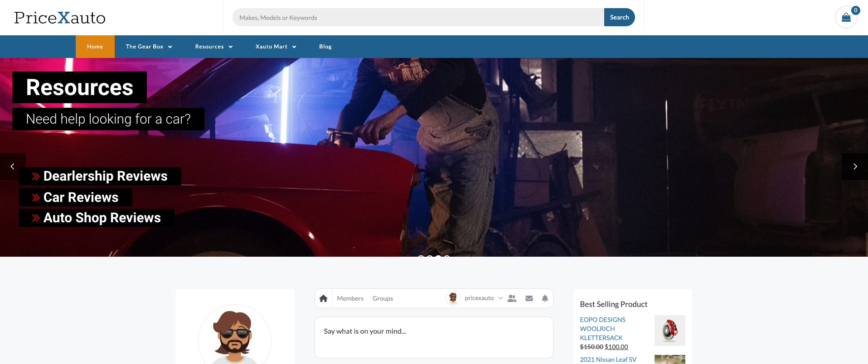The image size is (868, 364).
Task: Click the Search button
Action: [x=619, y=17]
